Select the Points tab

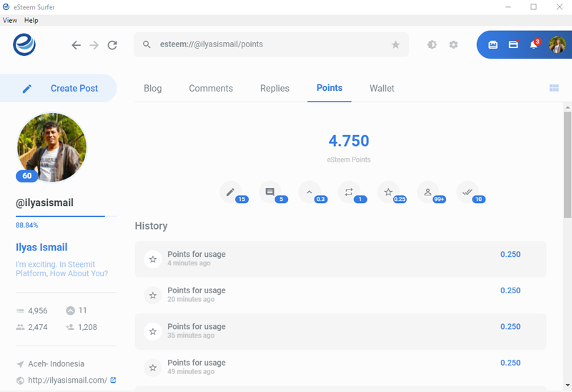point(330,88)
